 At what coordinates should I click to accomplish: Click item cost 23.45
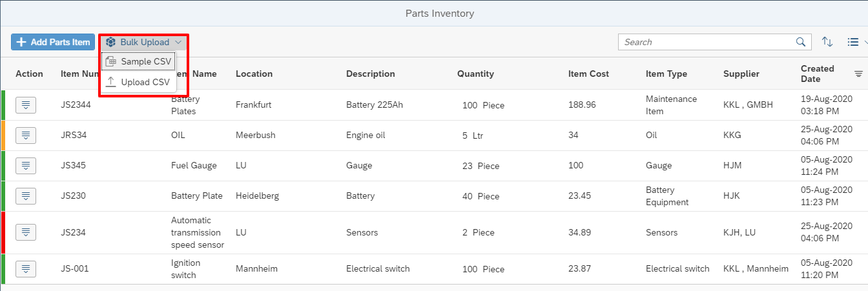tap(579, 196)
